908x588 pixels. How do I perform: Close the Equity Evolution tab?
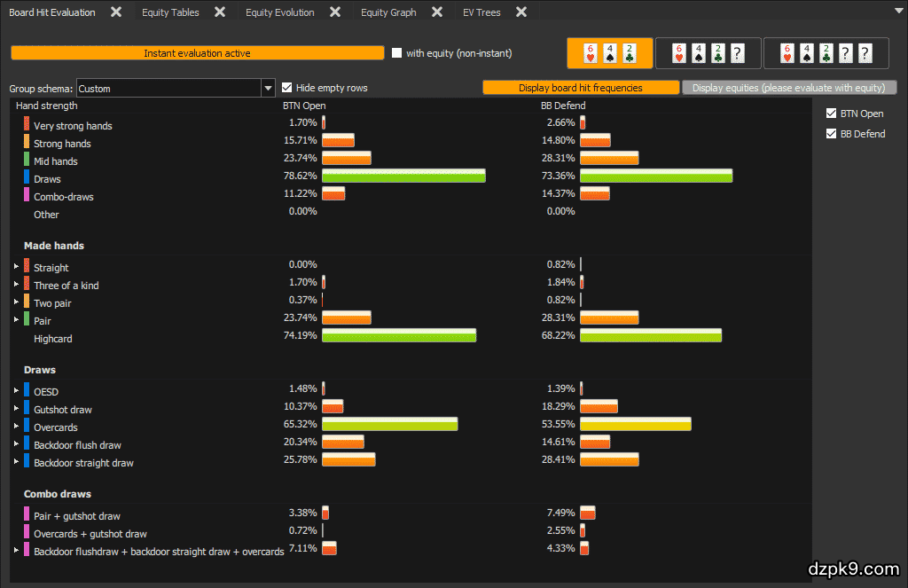click(335, 12)
